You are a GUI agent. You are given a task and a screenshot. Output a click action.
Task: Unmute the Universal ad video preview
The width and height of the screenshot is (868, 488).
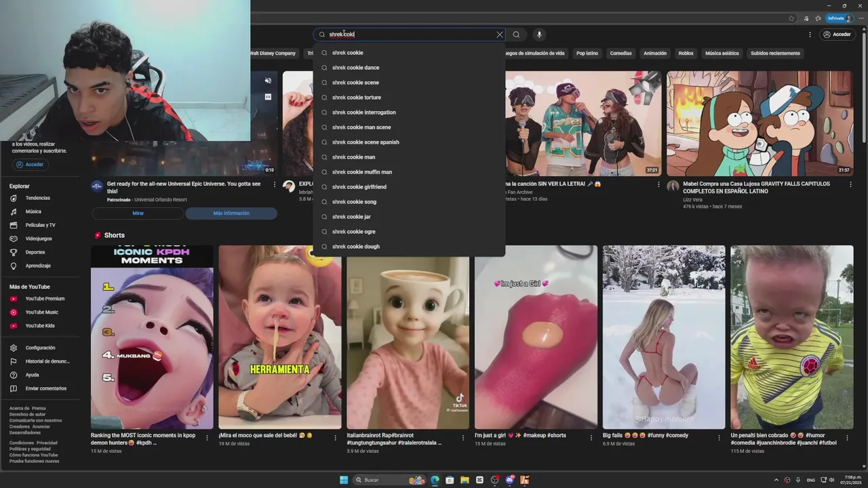pyautogui.click(x=268, y=81)
